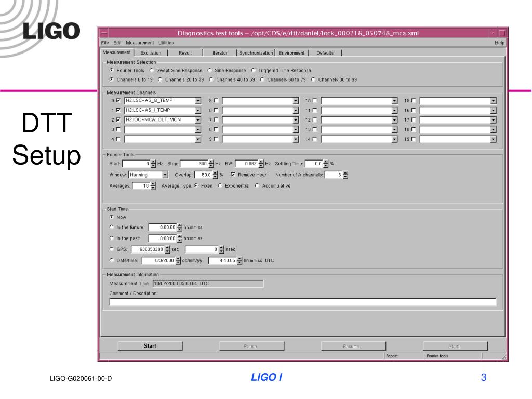532x399 pixels.
Task: Uncheck channel 0 checkbox
Action: [x=118, y=100]
